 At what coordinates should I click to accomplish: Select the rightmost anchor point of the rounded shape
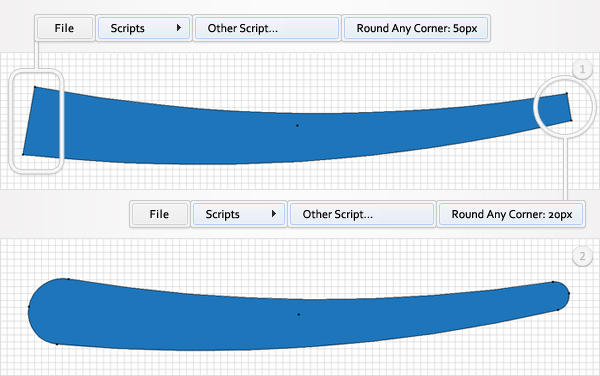[569, 293]
